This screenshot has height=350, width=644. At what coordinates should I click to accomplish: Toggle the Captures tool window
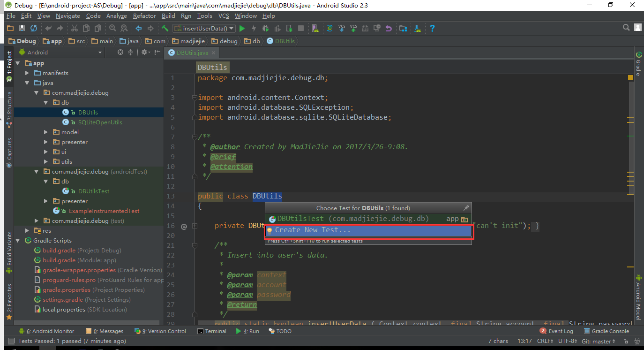(9, 152)
